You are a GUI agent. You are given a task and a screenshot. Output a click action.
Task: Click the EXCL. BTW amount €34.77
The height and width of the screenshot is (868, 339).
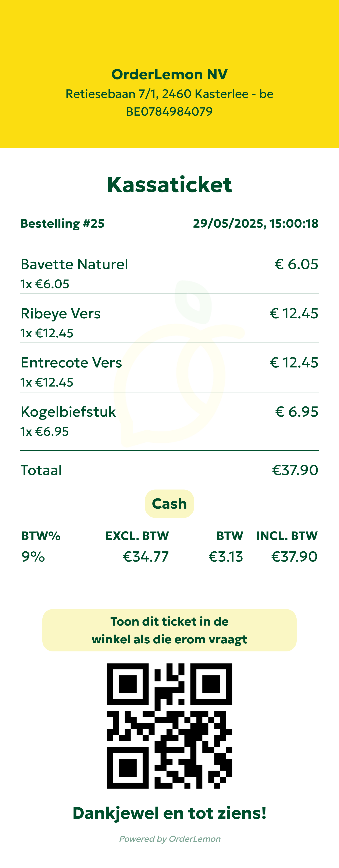(x=146, y=557)
